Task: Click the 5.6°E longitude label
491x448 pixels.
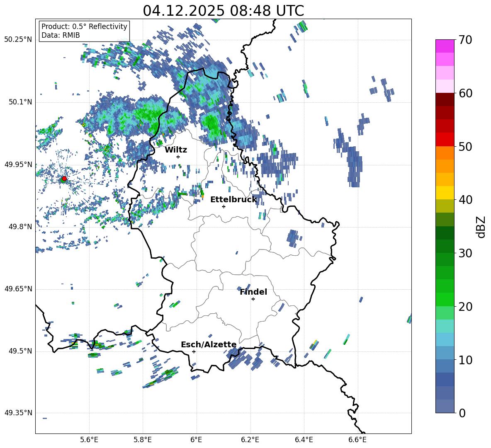Action: (x=89, y=440)
